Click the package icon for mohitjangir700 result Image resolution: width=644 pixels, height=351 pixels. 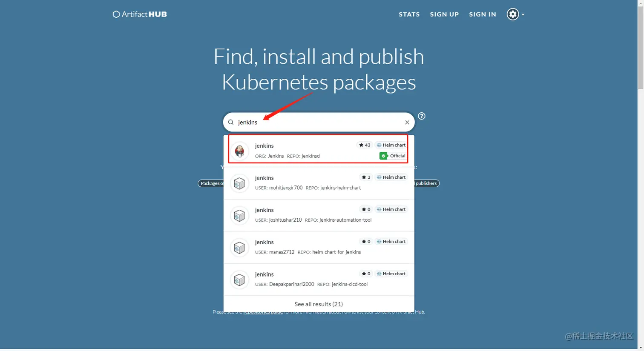[239, 183]
